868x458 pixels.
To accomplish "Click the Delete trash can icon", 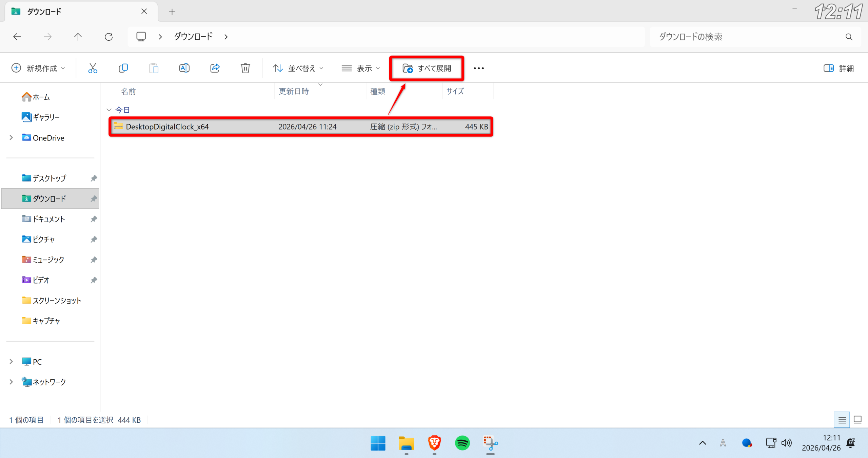I will (245, 68).
